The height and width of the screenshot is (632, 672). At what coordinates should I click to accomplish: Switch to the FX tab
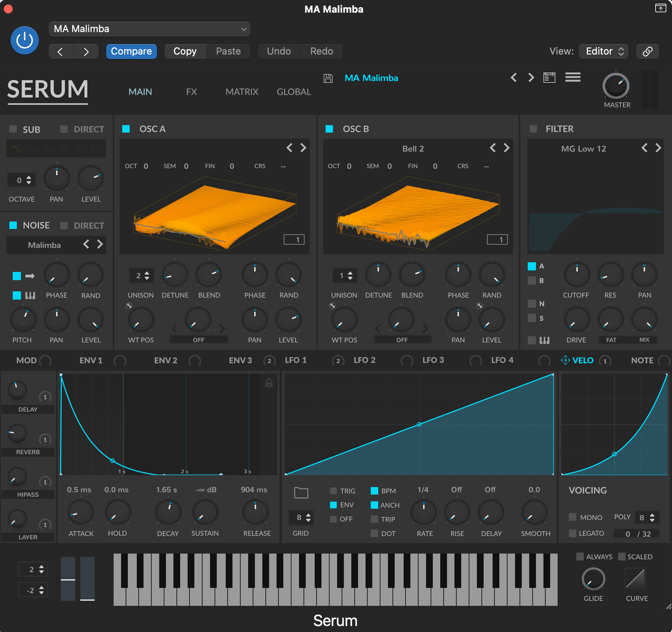pos(192,92)
